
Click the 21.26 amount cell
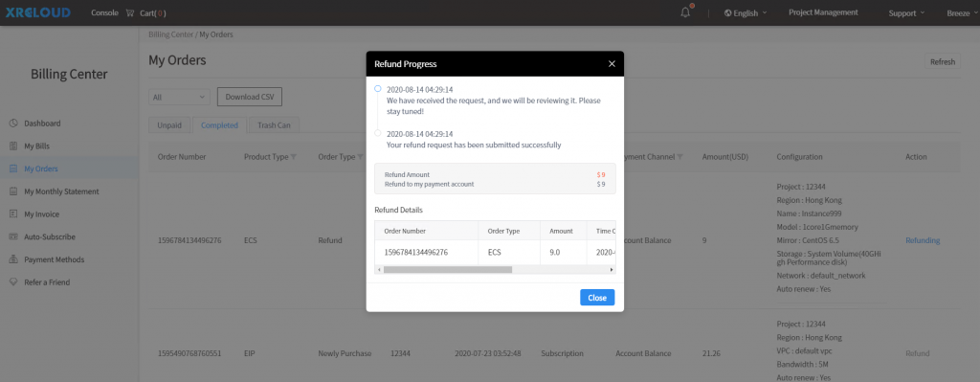[x=711, y=353]
